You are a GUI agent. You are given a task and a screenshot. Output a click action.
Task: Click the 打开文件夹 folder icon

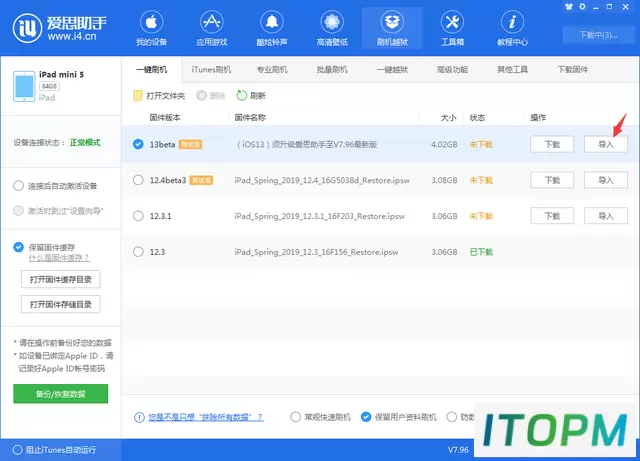[x=138, y=96]
